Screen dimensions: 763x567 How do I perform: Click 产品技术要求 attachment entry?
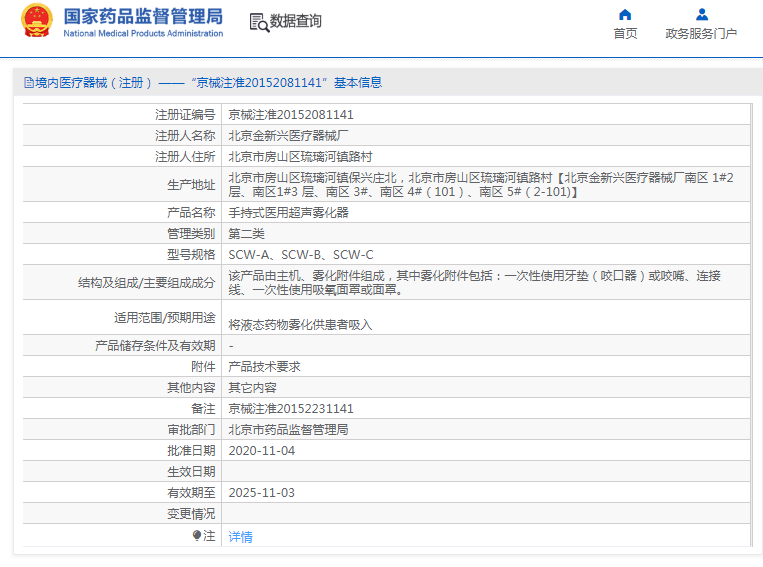coord(264,366)
